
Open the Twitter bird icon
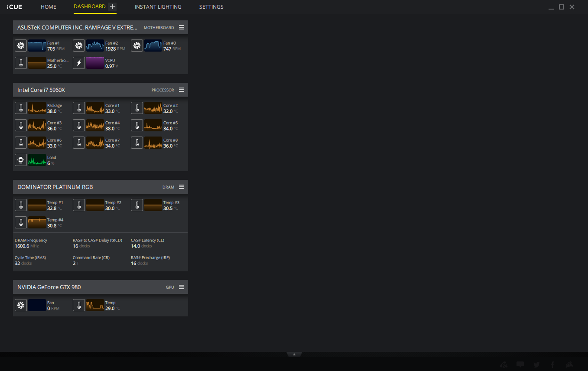click(536, 364)
